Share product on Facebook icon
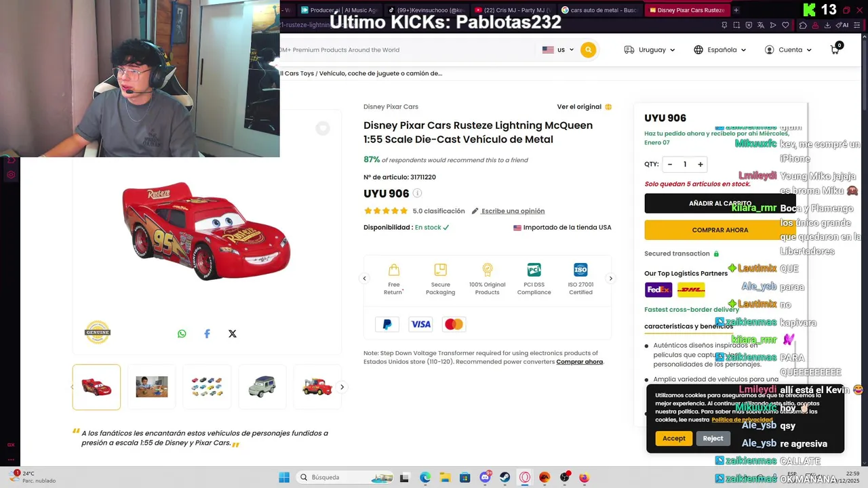The height and width of the screenshot is (488, 868). pyautogui.click(x=207, y=333)
